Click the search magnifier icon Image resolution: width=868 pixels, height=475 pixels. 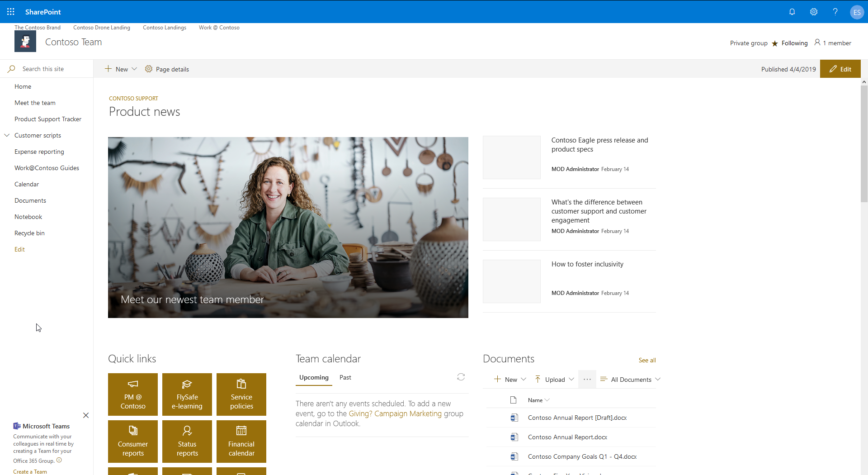click(x=11, y=69)
